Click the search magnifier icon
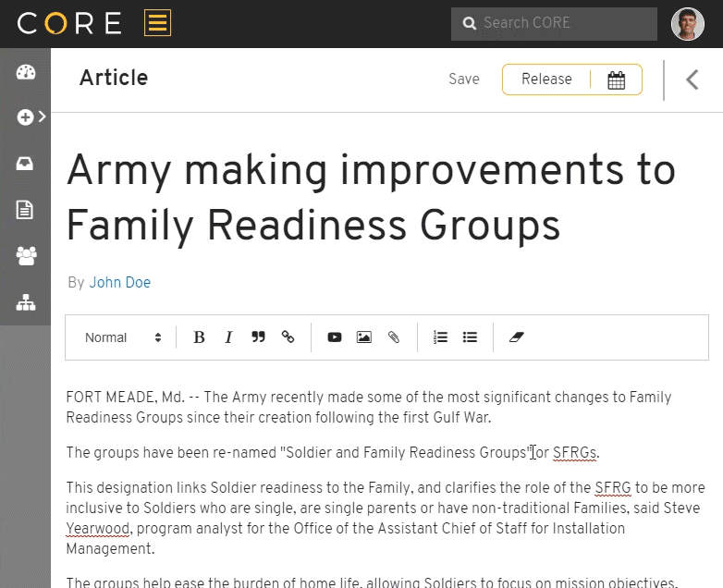 (469, 23)
